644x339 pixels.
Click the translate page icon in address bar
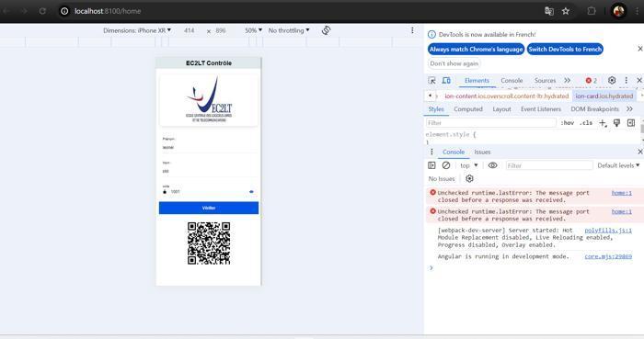[548, 11]
